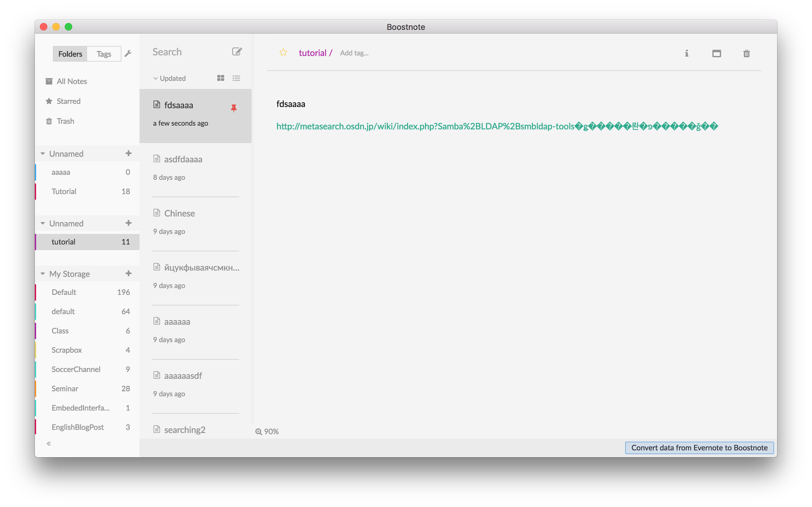Select the Folders tab

(x=70, y=54)
